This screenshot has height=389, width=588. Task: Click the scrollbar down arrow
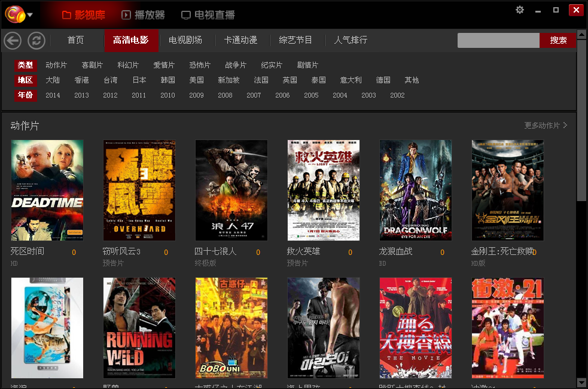[x=581, y=382]
